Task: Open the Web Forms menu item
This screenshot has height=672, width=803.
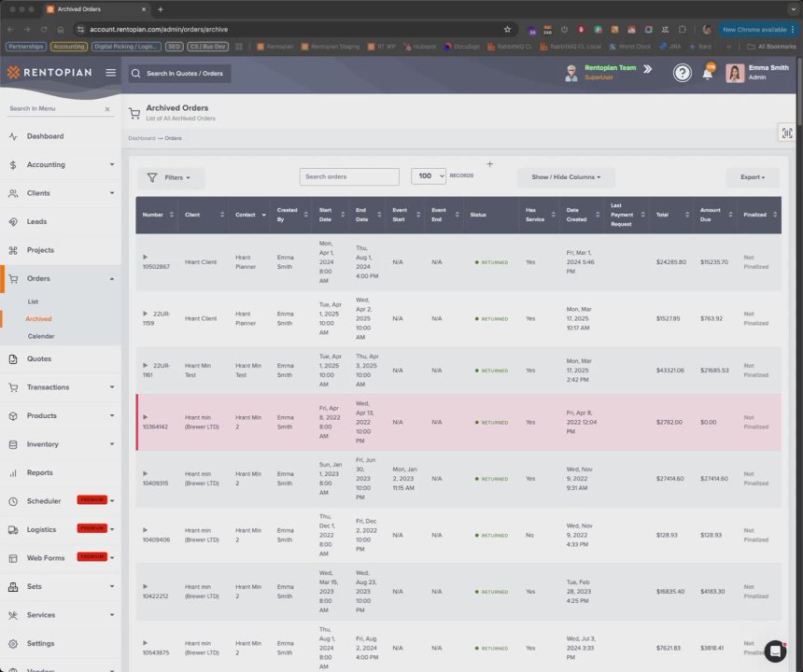Action: 61,558
